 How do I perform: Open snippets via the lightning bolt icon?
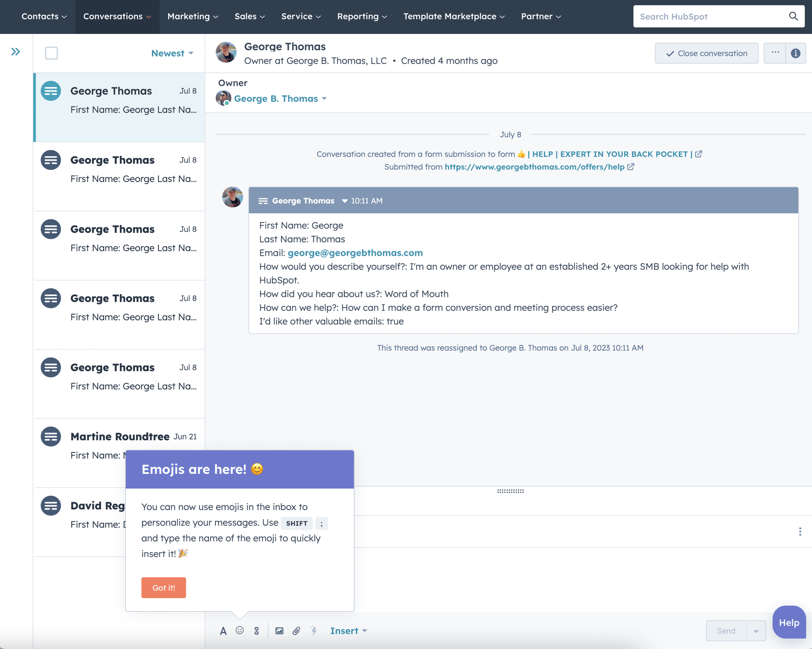(314, 630)
